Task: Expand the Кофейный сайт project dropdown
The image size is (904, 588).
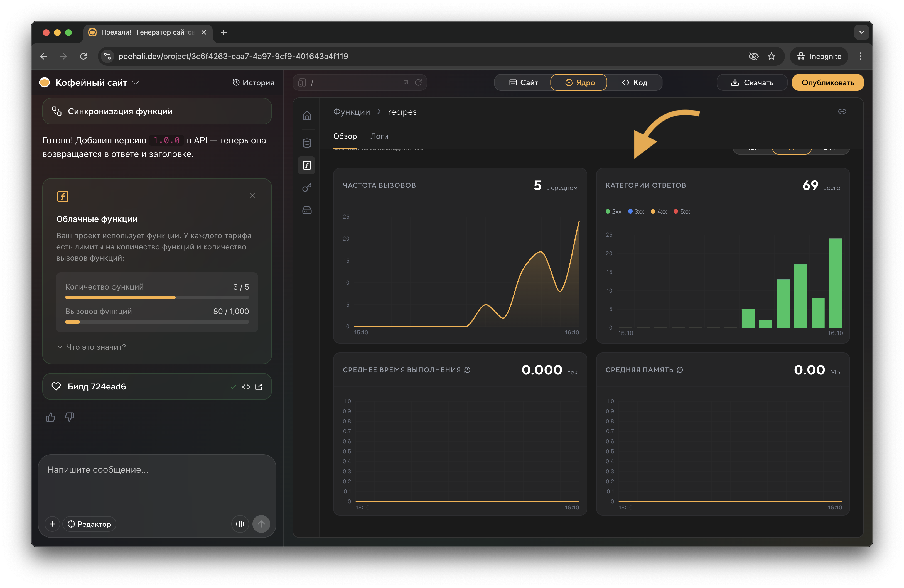Action: click(x=136, y=82)
